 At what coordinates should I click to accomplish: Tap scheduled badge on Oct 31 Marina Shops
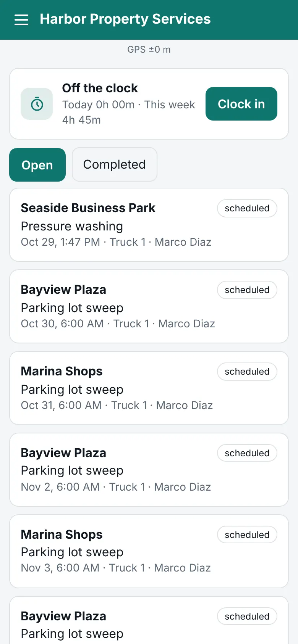pos(247,372)
